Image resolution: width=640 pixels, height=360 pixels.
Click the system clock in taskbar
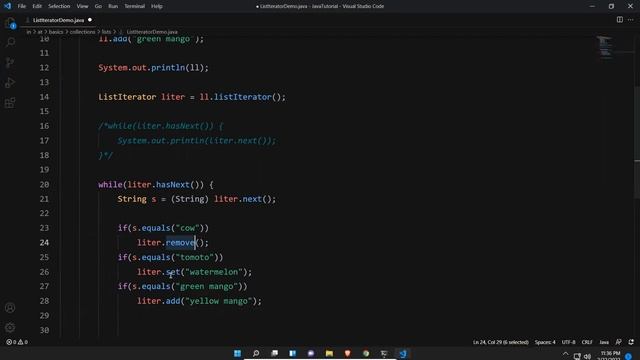click(x=610, y=356)
